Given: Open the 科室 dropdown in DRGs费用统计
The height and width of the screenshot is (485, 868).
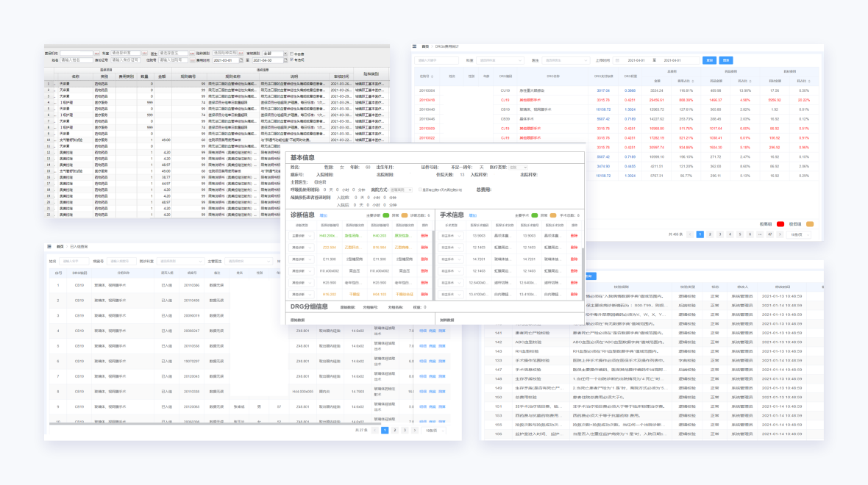Looking at the screenshot, I should [499, 60].
